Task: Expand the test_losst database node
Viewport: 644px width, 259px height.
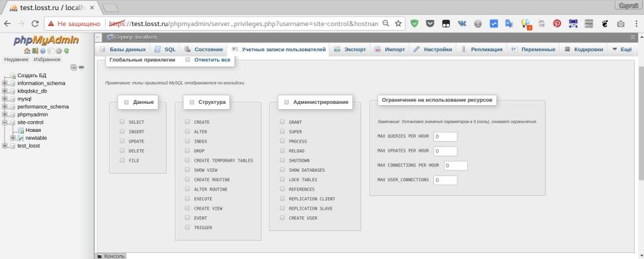Action: click(x=5, y=146)
